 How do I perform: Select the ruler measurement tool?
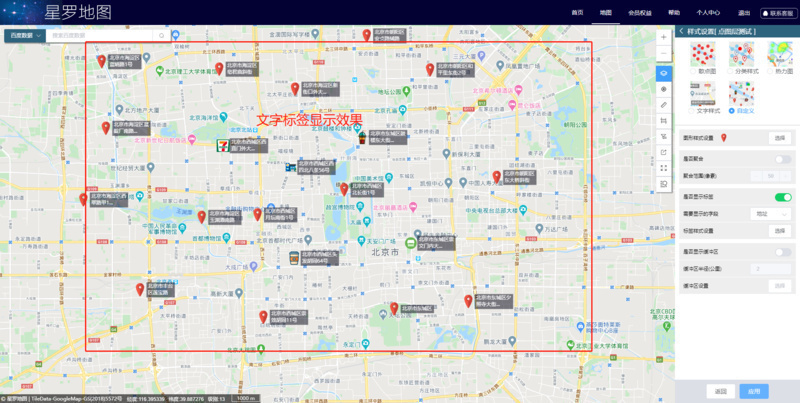tap(664, 105)
